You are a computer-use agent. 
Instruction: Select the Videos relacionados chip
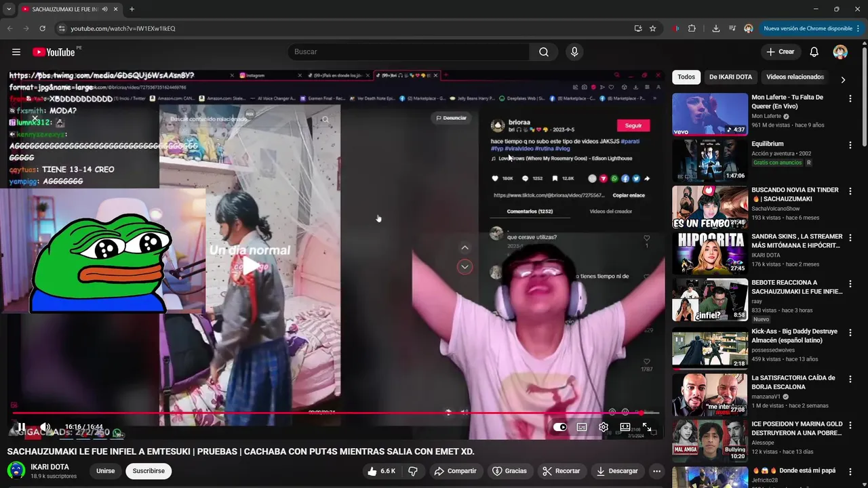[x=795, y=77]
